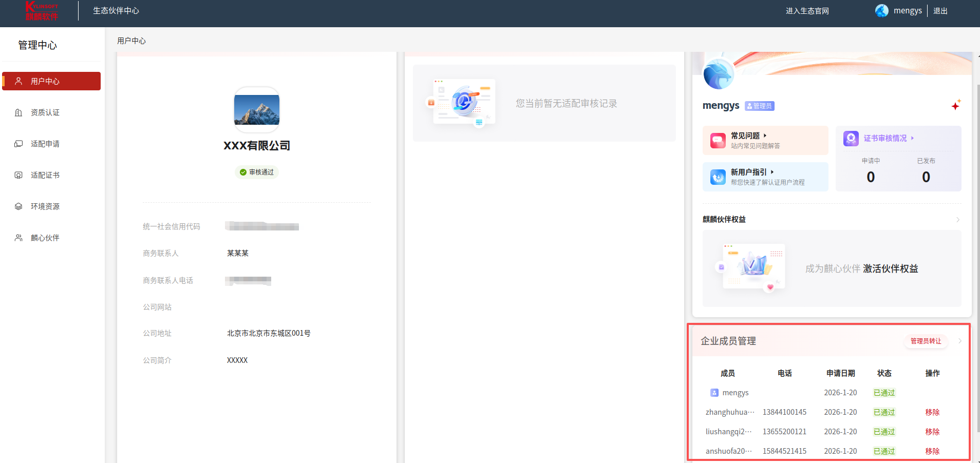
Task: Click the blue 新用户指引 guide icon
Action: click(x=718, y=177)
